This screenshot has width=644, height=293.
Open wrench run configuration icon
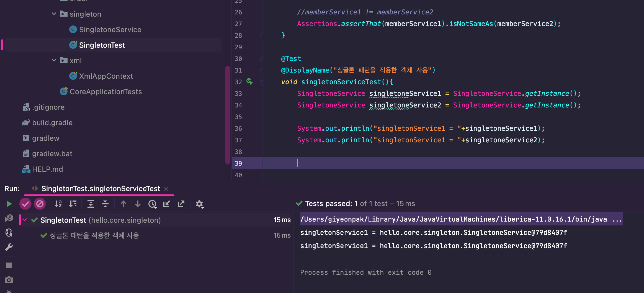(9, 247)
